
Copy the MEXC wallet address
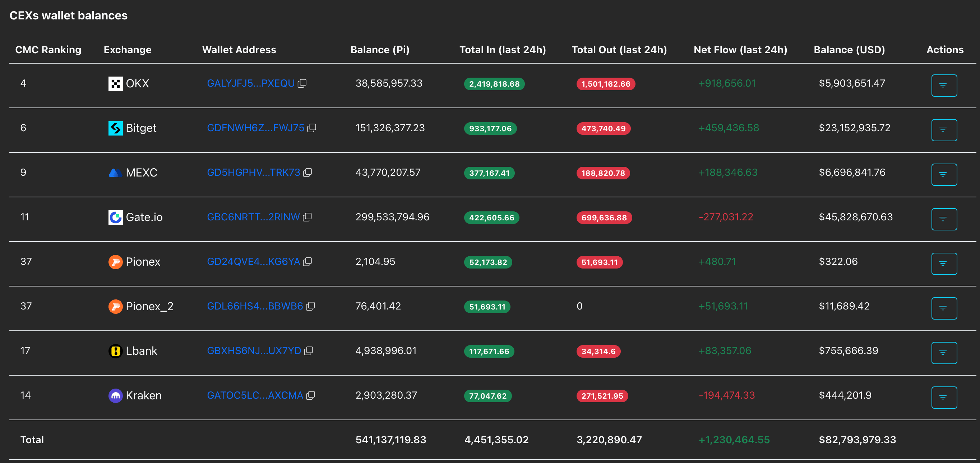point(308,173)
